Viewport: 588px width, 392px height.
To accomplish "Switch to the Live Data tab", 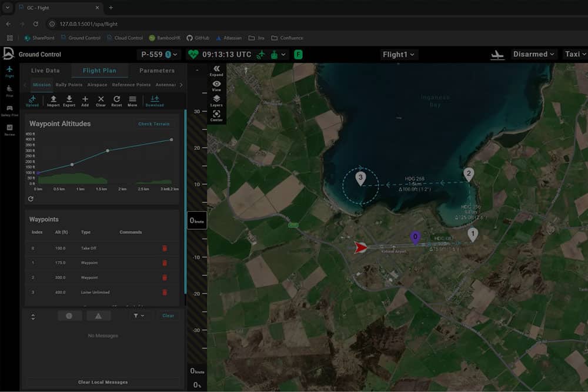I will pyautogui.click(x=45, y=71).
